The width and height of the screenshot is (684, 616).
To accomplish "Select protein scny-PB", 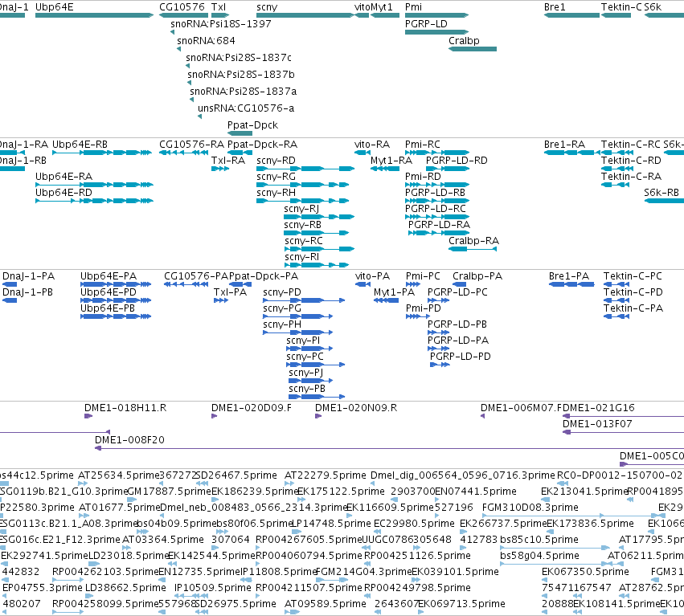I will 317,397.
